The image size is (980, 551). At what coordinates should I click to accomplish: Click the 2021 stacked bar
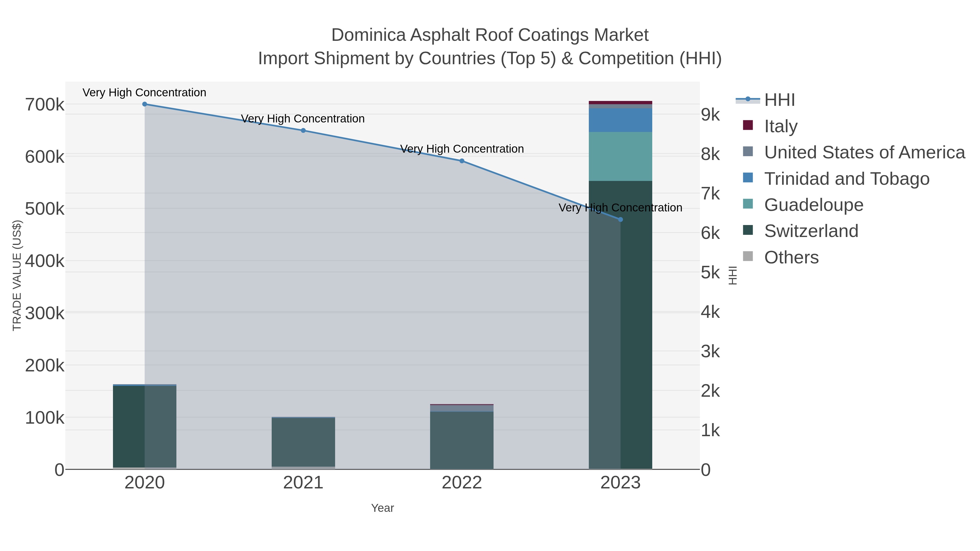(x=303, y=443)
